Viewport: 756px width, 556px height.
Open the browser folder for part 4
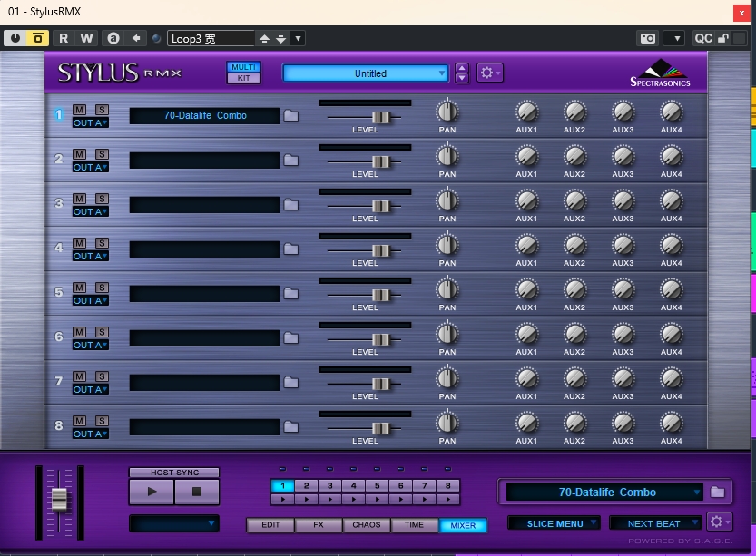click(290, 249)
